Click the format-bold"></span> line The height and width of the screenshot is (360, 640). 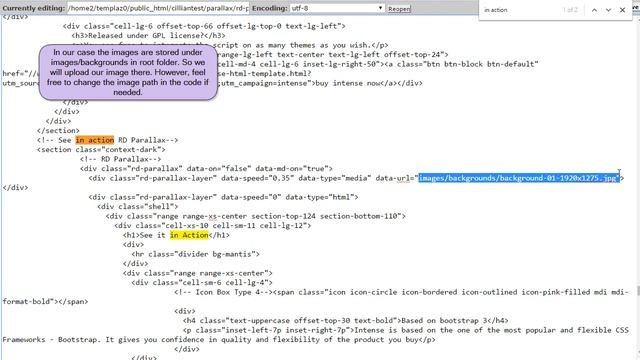pos(45,302)
